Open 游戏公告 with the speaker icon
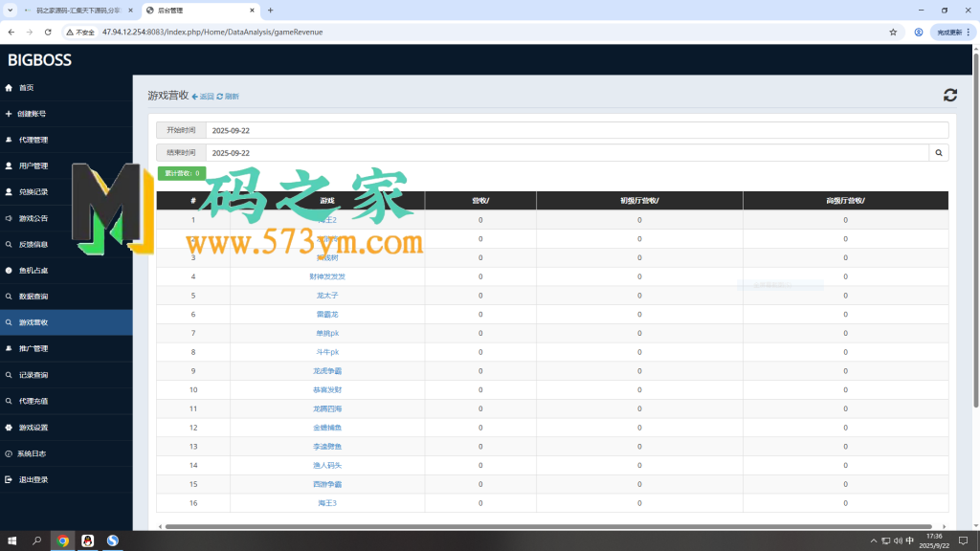 [66, 218]
